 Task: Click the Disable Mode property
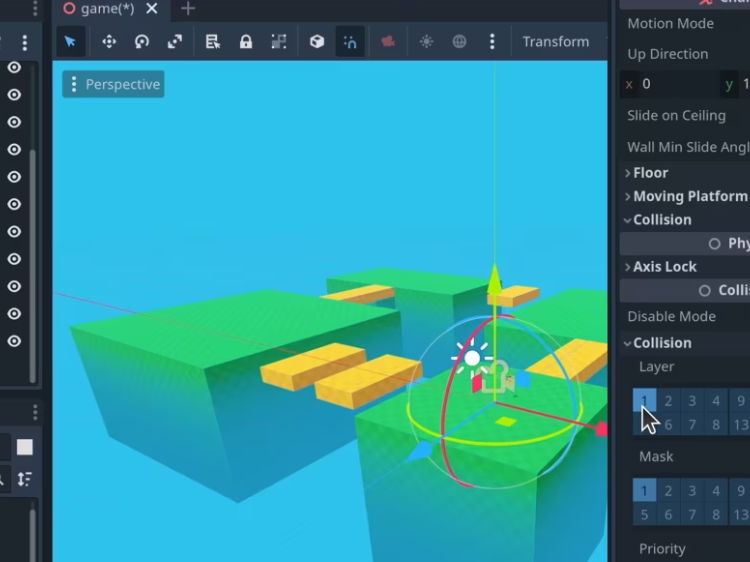coord(672,317)
